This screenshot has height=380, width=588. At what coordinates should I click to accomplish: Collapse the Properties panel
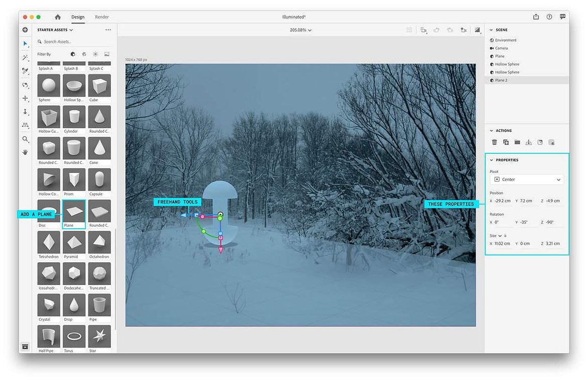491,160
